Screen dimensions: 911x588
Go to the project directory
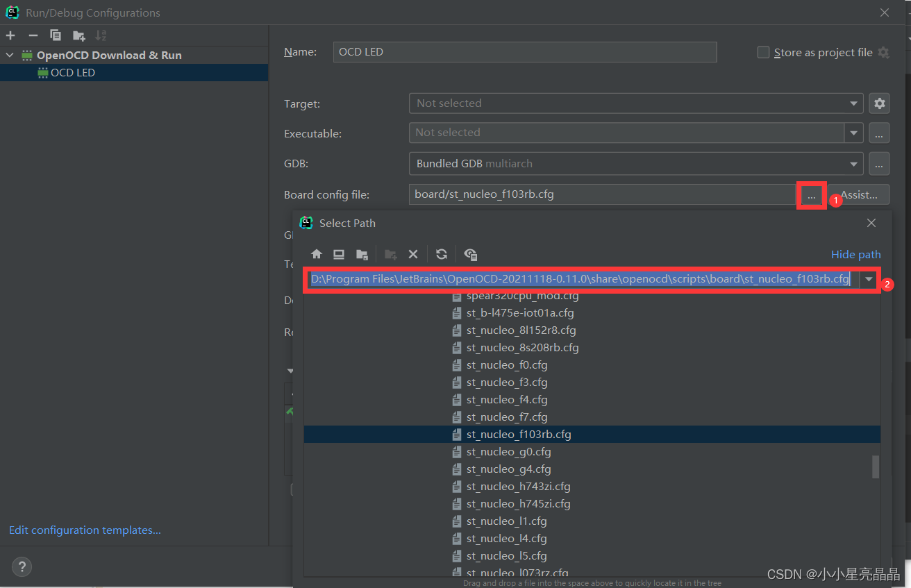tap(362, 254)
